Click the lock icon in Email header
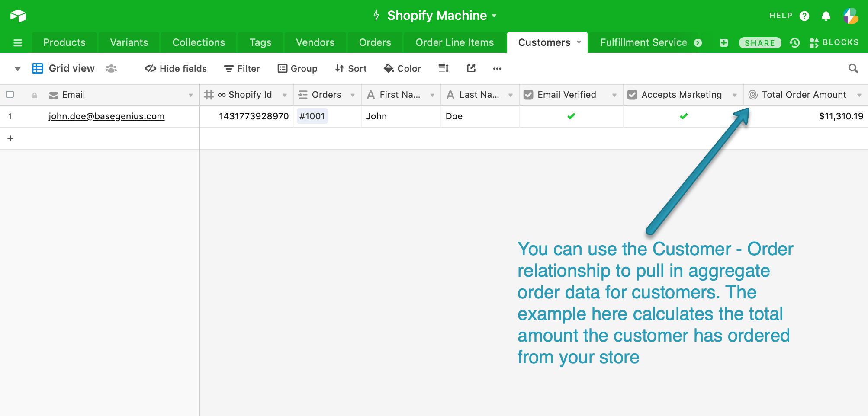 (35, 95)
